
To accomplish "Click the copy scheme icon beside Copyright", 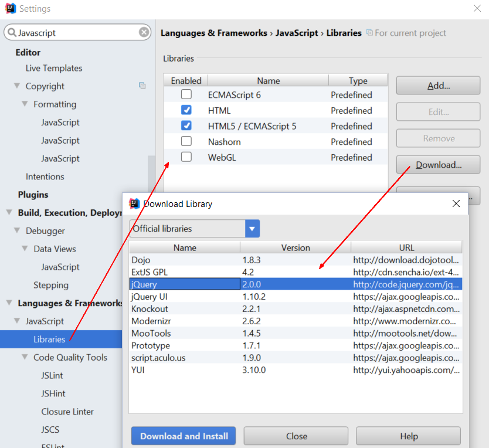I will pos(142,86).
